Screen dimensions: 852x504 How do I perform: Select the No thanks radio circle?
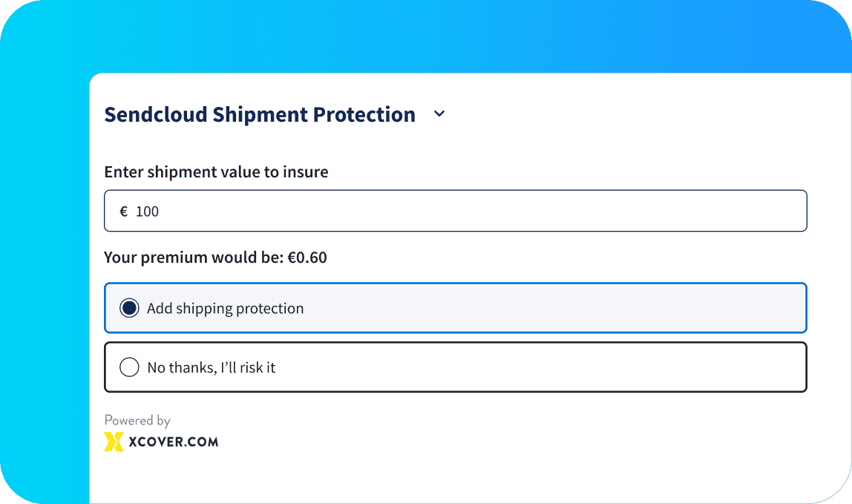point(129,367)
